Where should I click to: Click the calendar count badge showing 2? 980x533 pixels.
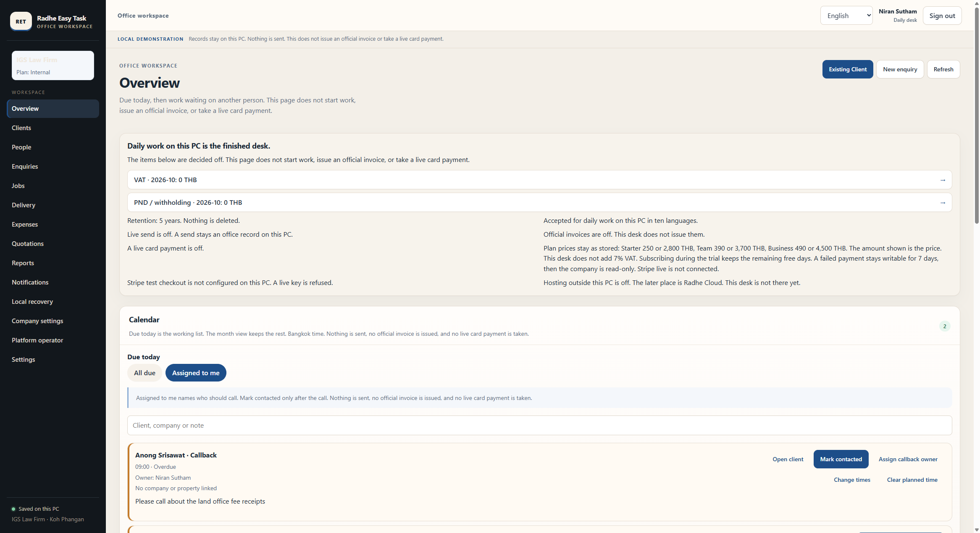tap(945, 326)
